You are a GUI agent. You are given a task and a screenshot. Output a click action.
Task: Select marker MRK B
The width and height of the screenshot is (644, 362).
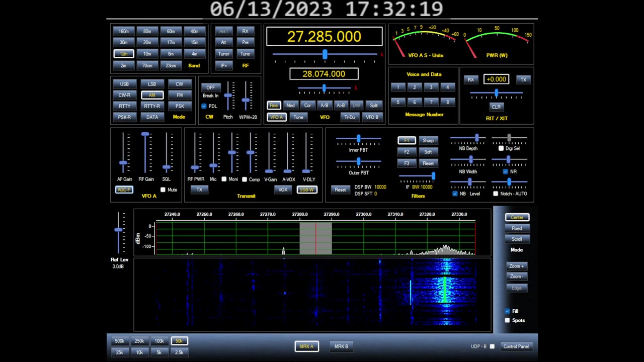341,346
